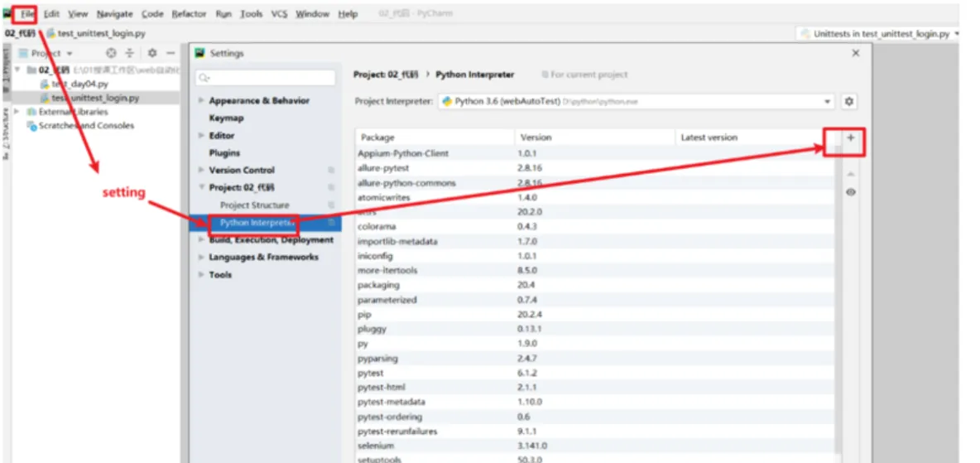Open the VCS menu
The width and height of the screenshot is (980, 463).
coord(279,14)
